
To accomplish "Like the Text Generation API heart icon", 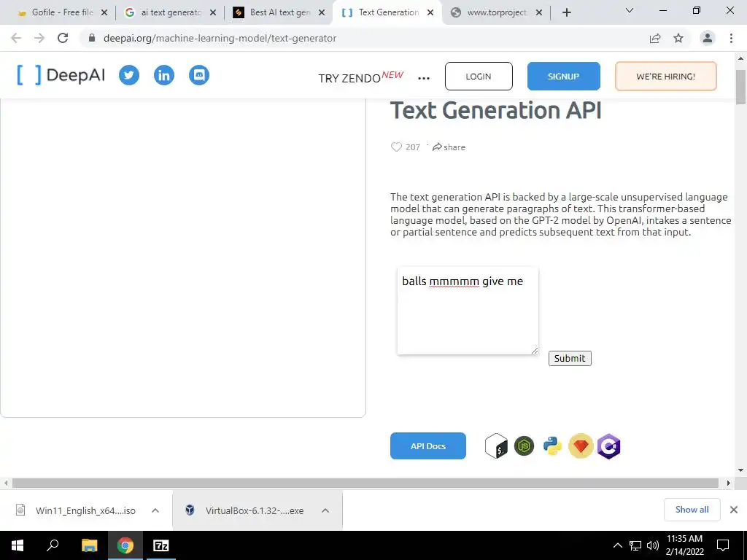I will point(396,147).
